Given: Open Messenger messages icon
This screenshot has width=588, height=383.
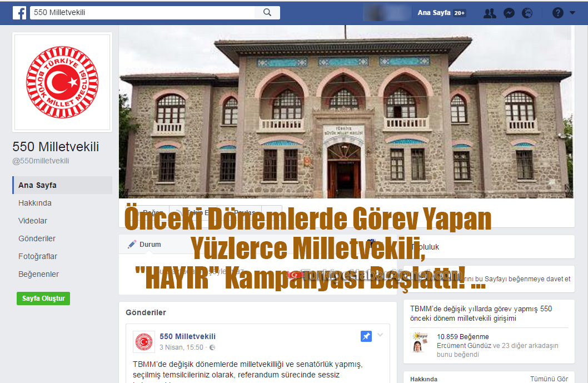Looking at the screenshot, I should (x=509, y=13).
